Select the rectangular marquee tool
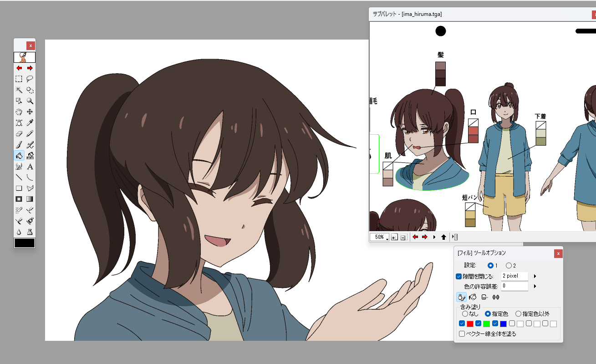The height and width of the screenshot is (364, 596). 19,79
